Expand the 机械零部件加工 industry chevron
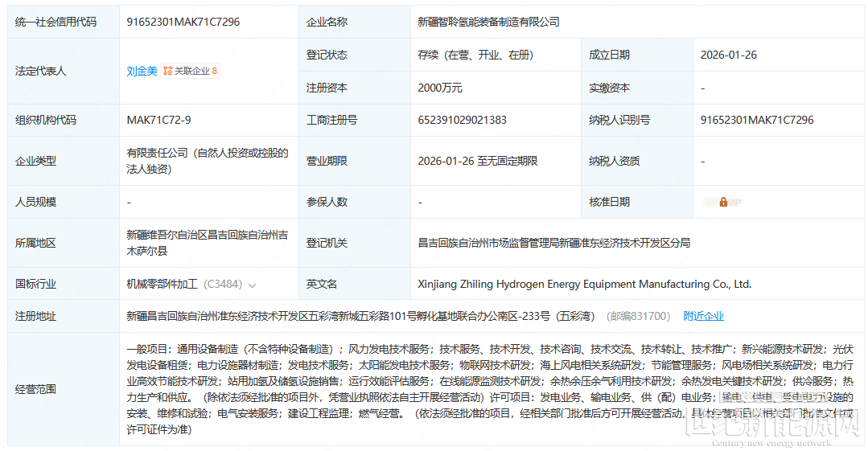This screenshot has height=451, width=868. 253,285
